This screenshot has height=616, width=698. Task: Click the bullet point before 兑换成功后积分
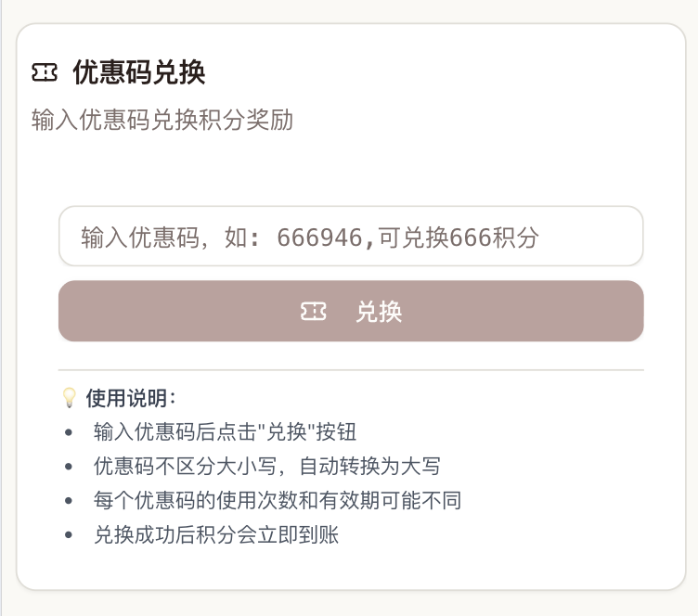[68, 535]
